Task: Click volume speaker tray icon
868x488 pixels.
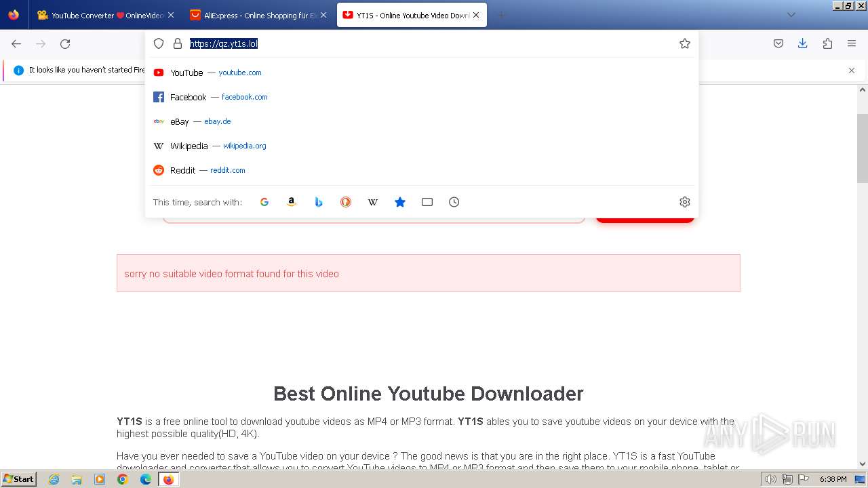Action: tap(771, 479)
